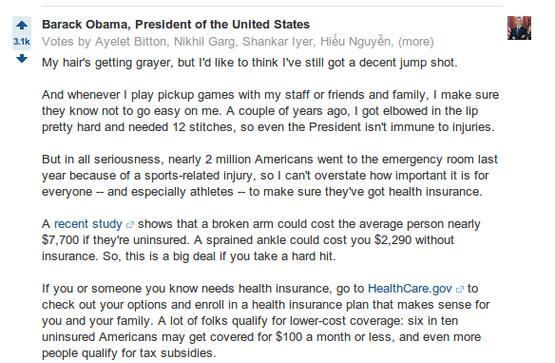Follow the 'recent study' link
555x363 pixels.
pyautogui.click(x=88, y=224)
